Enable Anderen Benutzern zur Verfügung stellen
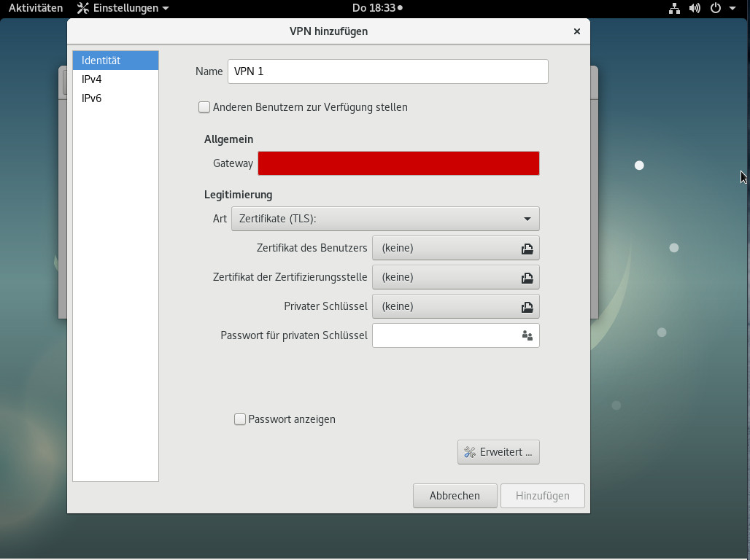Screen dimensions: 750x560 (x=204, y=107)
